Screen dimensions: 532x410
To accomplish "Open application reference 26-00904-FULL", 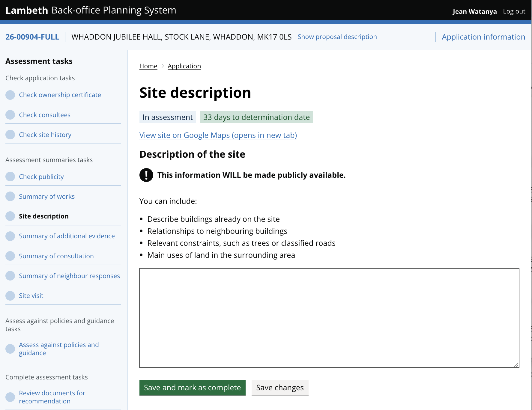I will tap(32, 37).
